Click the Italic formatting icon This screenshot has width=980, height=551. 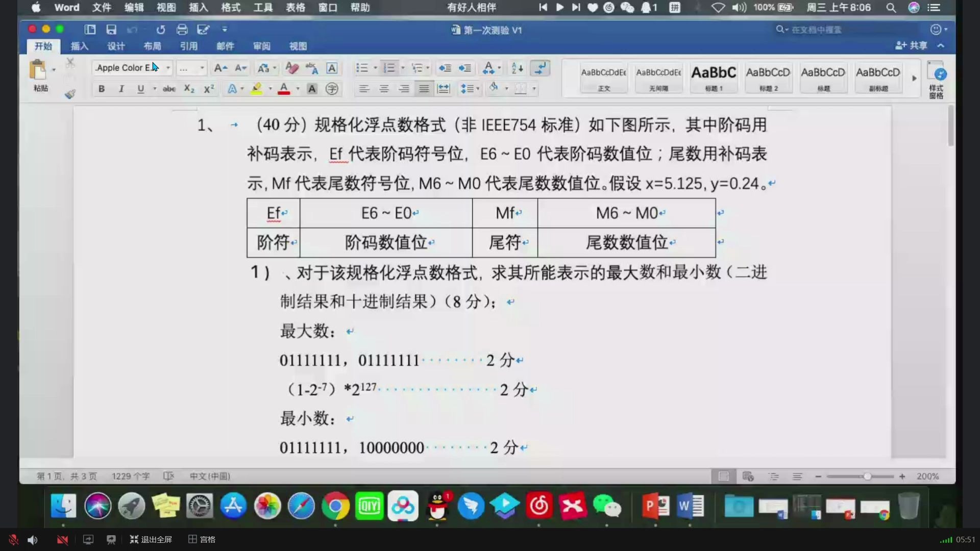(120, 88)
